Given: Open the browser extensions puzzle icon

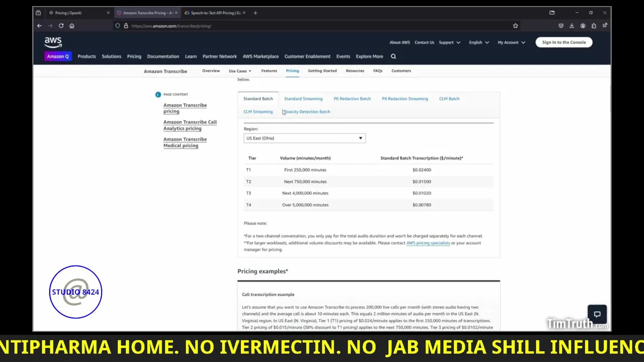Looking at the screenshot, I should point(594,26).
